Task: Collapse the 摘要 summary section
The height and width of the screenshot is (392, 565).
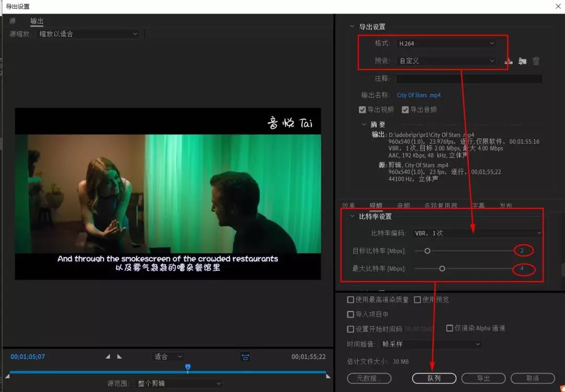Action: [364, 124]
